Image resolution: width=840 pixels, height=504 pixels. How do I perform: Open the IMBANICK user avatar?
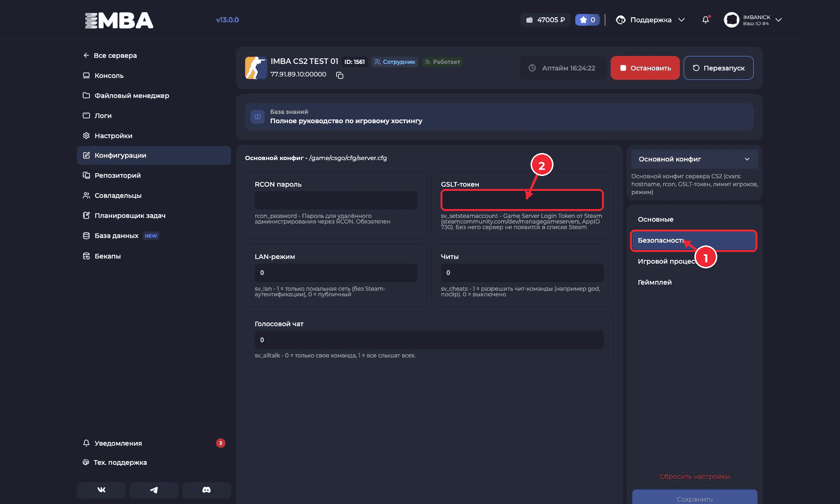(x=731, y=20)
